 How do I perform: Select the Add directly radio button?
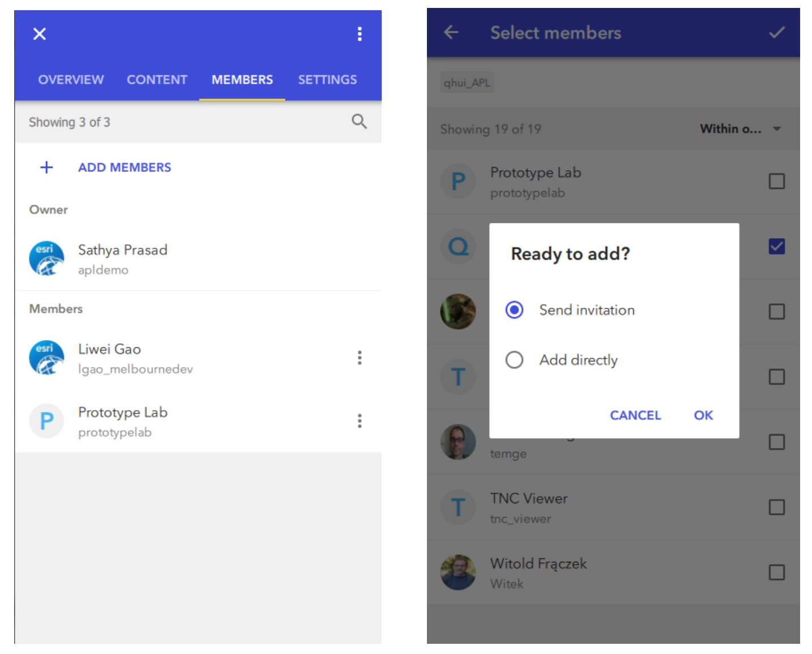tap(514, 360)
